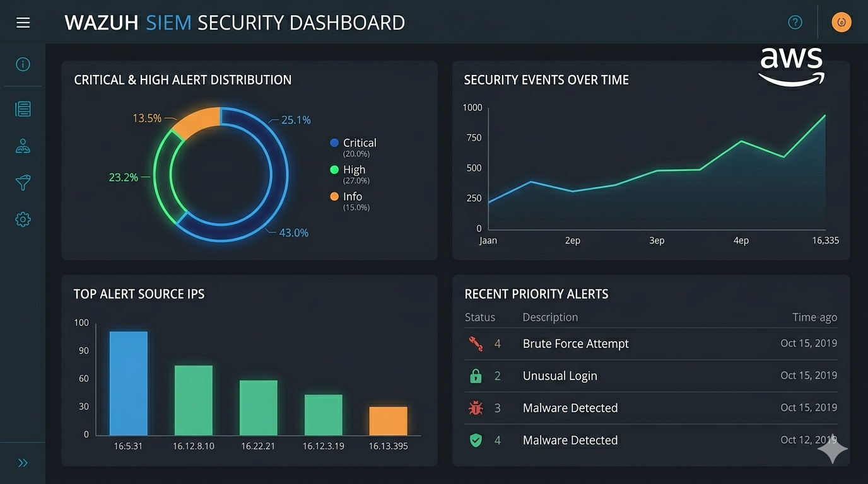Click the red bug malware icon

coord(476,408)
